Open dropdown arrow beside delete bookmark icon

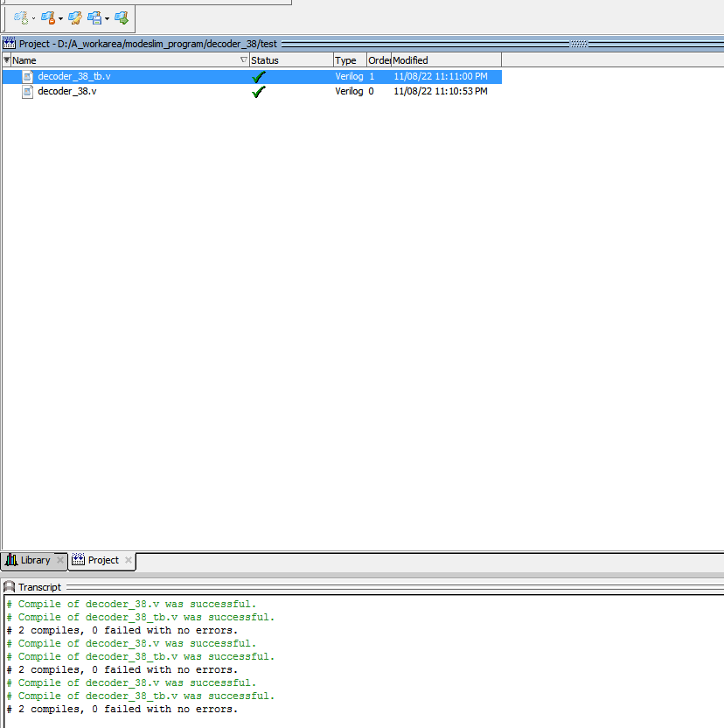pos(61,18)
